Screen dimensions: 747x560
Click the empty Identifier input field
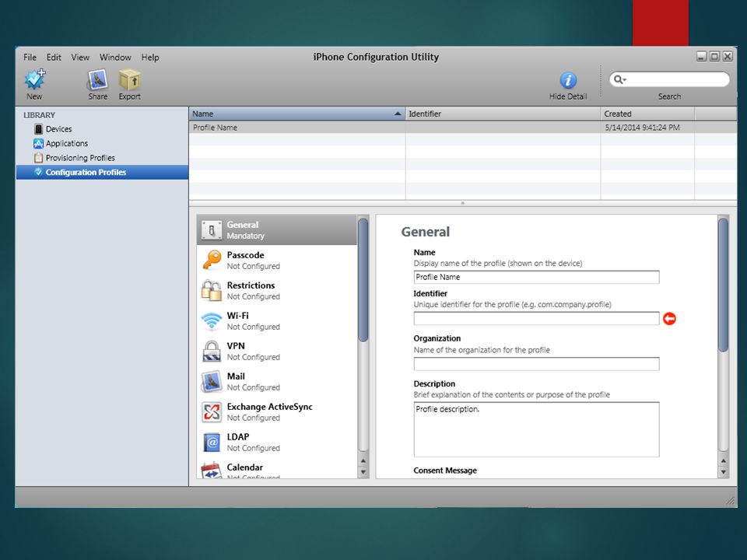click(536, 319)
